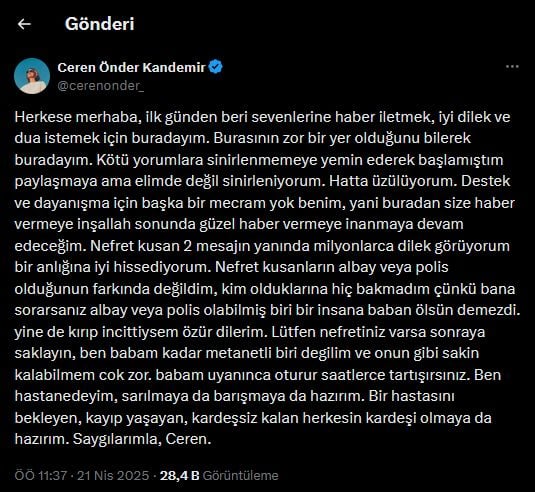Viewport: 535px width, 492px height.
Task: Open the ÖÖ 11:37 timestamp link
Action: pyautogui.click(x=41, y=475)
